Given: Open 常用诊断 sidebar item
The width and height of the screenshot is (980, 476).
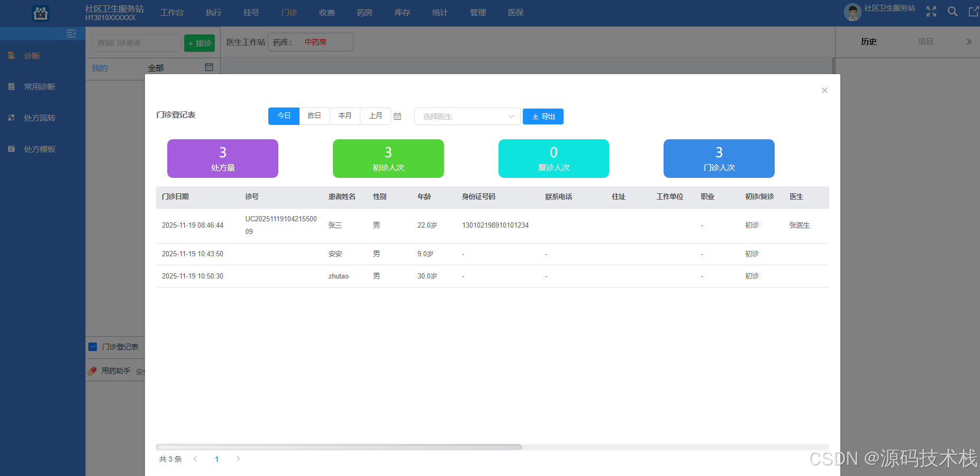Looking at the screenshot, I should pos(39,86).
